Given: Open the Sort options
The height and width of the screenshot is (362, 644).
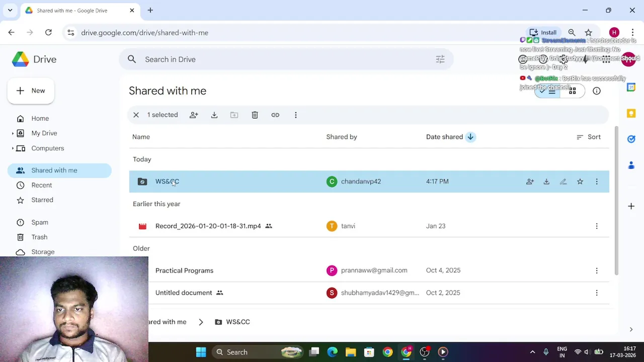Looking at the screenshot, I should click(588, 137).
